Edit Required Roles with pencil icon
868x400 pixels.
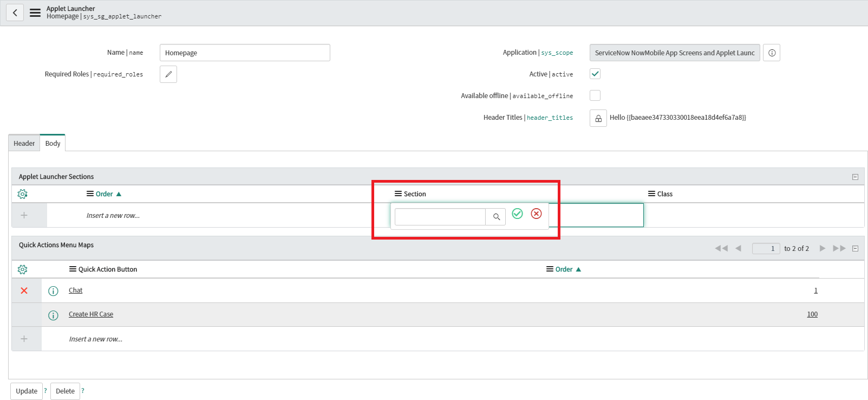click(168, 74)
